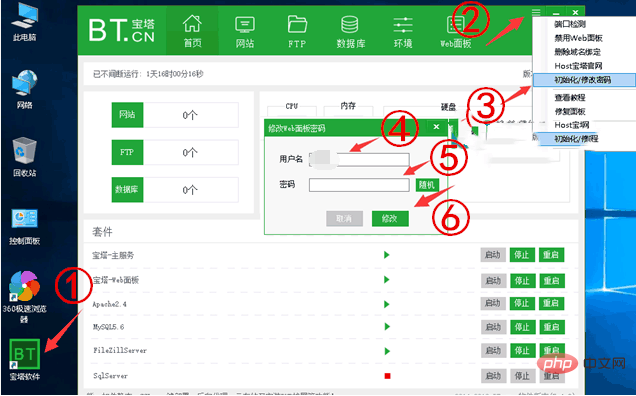The image size is (636, 396).
Task: Go to the 网站 section icon
Action: coord(245,24)
